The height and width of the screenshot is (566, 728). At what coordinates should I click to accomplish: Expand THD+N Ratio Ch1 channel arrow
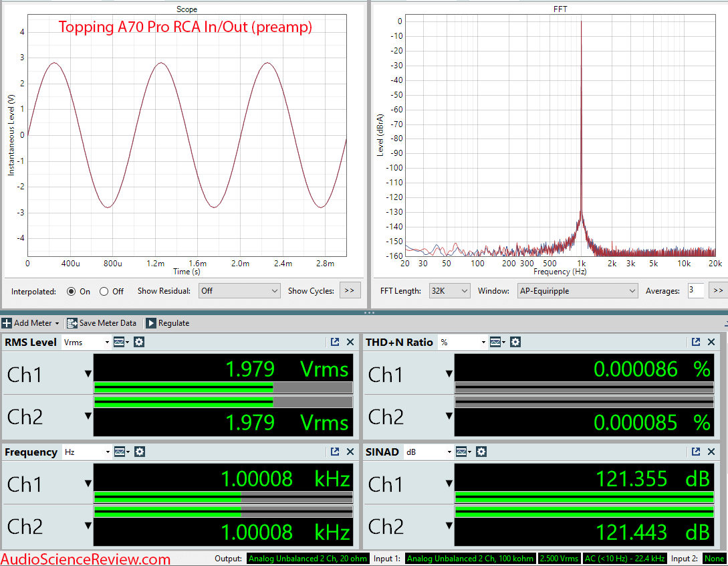coord(449,373)
